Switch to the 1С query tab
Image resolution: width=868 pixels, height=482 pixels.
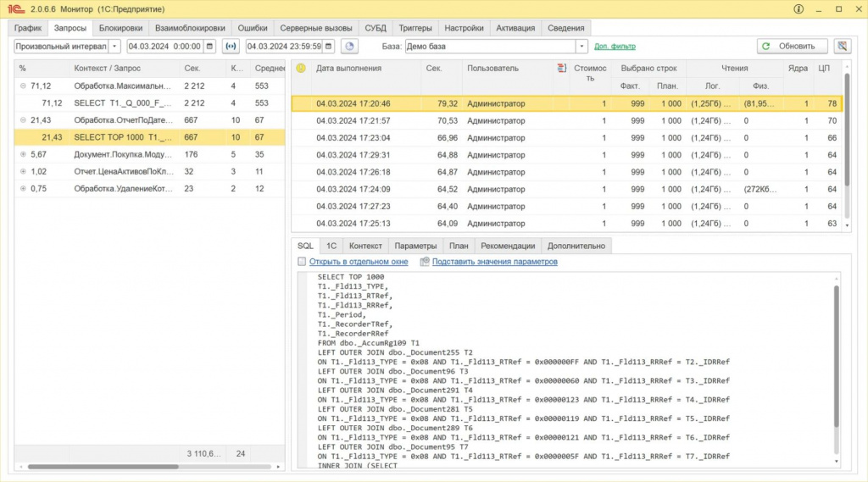pyautogui.click(x=331, y=247)
